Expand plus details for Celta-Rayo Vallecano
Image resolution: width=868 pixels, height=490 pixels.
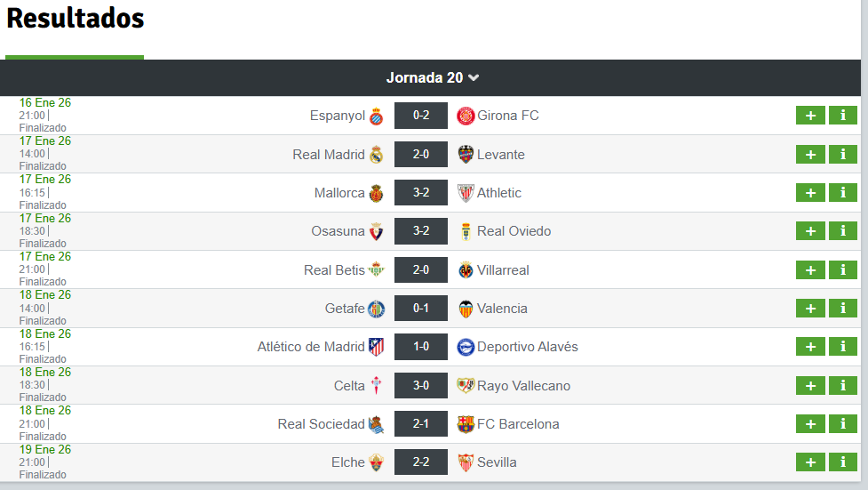click(x=810, y=386)
